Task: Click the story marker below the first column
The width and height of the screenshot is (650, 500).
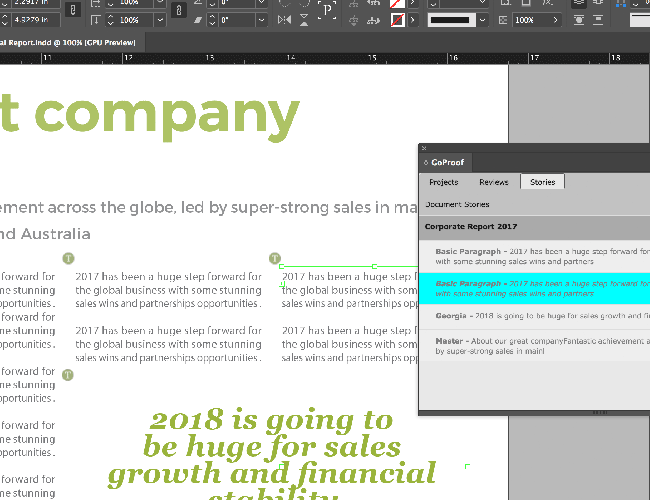Action: (x=68, y=375)
